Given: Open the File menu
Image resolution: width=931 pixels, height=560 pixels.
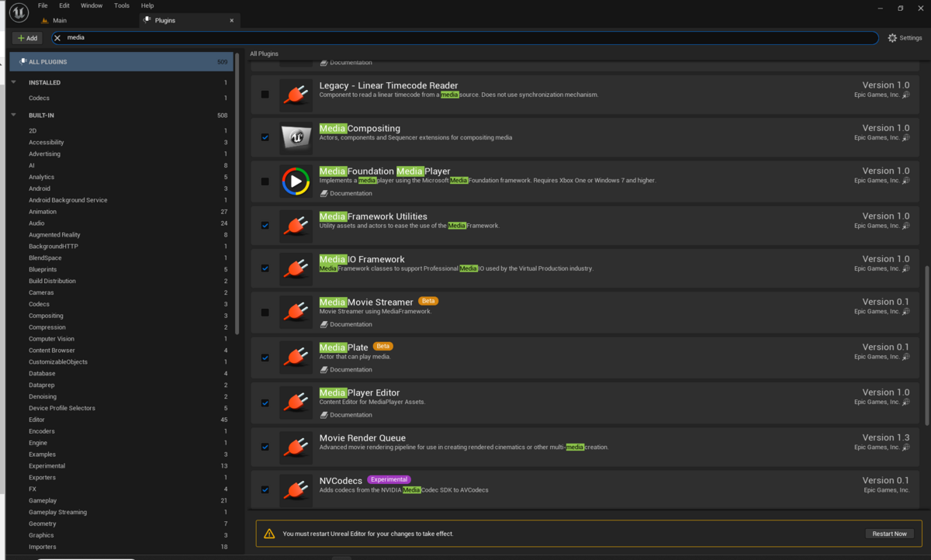Looking at the screenshot, I should coord(43,5).
